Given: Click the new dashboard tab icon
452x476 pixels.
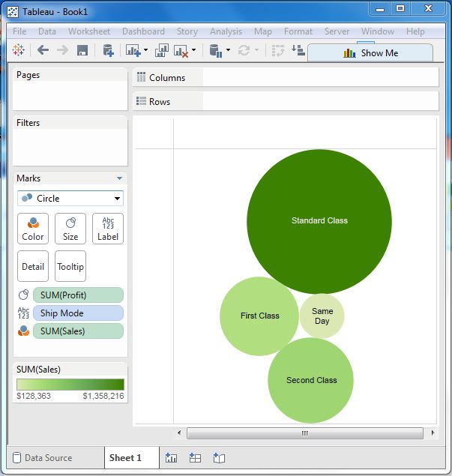Looking at the screenshot, I should tap(195, 458).
